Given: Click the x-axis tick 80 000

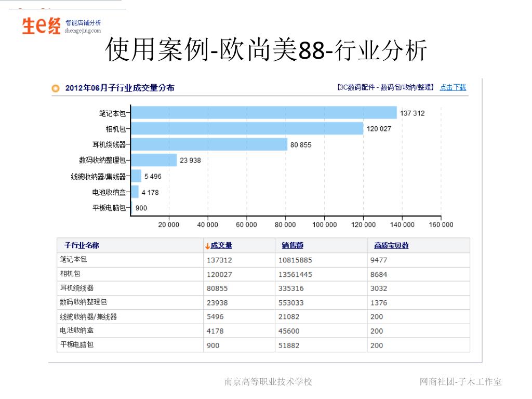Looking at the screenshot, I should 285,224.
